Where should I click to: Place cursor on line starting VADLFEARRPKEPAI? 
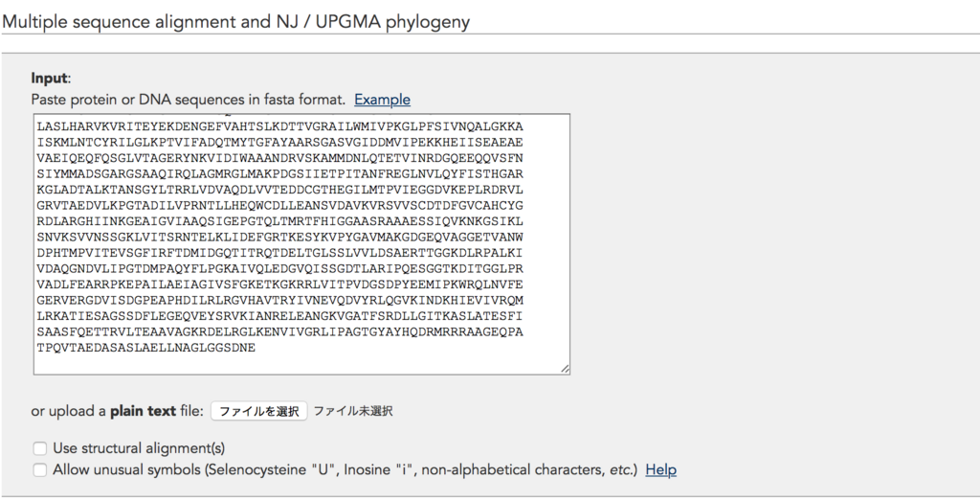(280, 285)
